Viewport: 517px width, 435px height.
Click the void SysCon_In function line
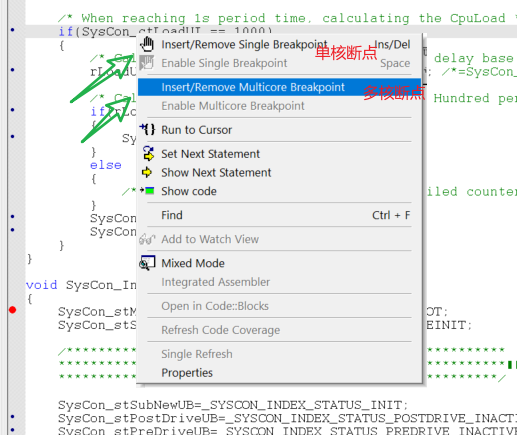click(x=81, y=285)
